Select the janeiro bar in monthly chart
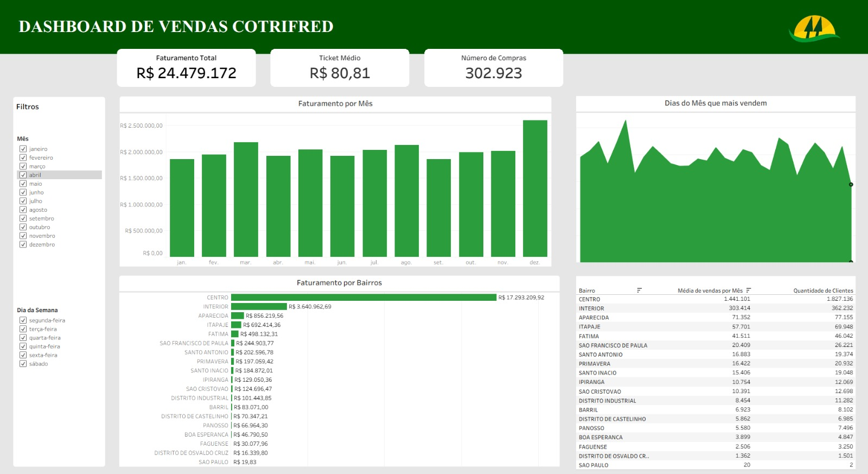The image size is (868, 474). (182, 208)
